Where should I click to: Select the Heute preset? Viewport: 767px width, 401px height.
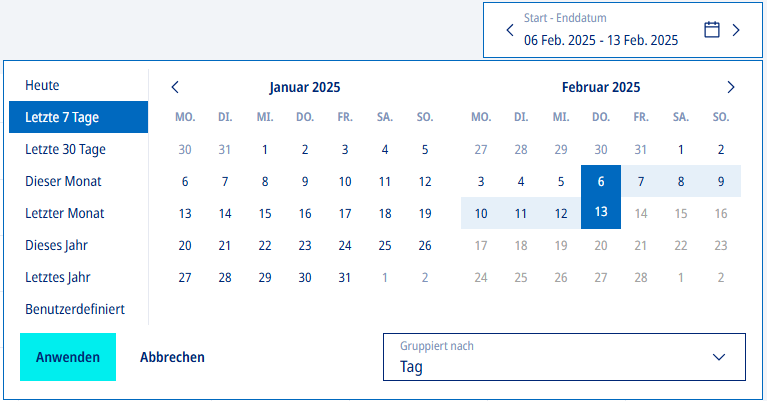coord(43,85)
